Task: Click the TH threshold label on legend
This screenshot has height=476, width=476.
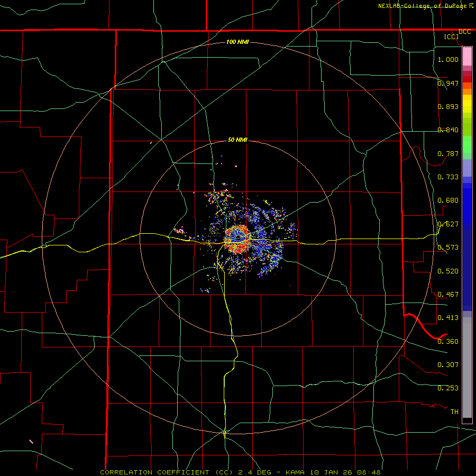Action: [x=454, y=411]
